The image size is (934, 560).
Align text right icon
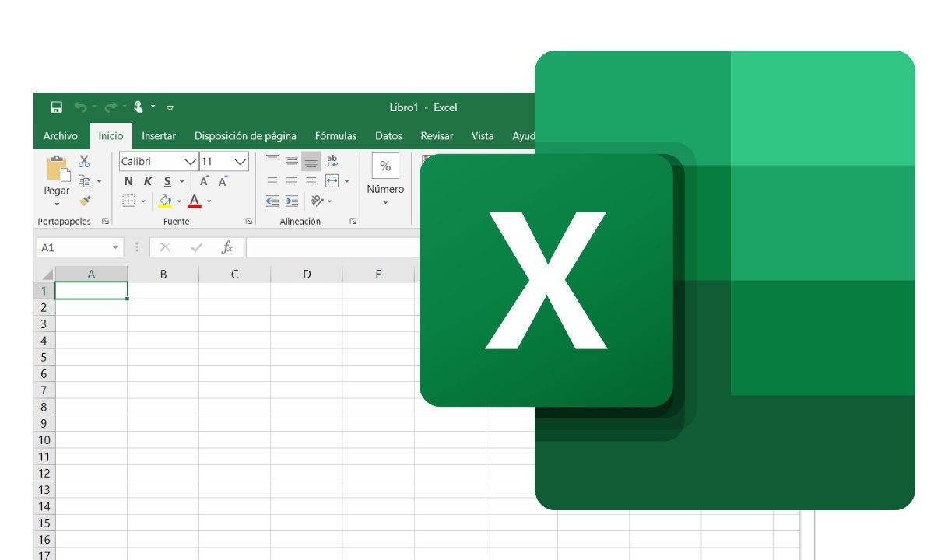[311, 181]
